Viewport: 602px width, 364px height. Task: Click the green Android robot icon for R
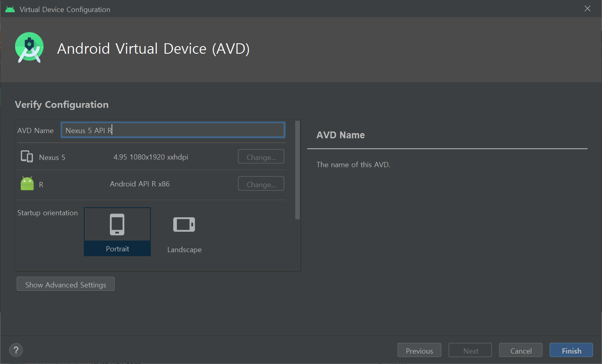[x=27, y=184]
